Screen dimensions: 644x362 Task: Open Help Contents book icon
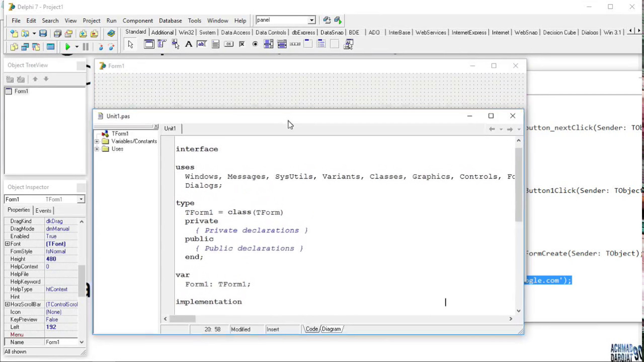coord(111,34)
